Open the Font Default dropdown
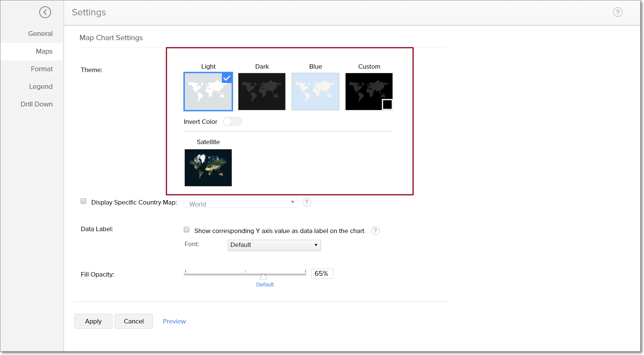This screenshot has width=644, height=355. [x=274, y=245]
